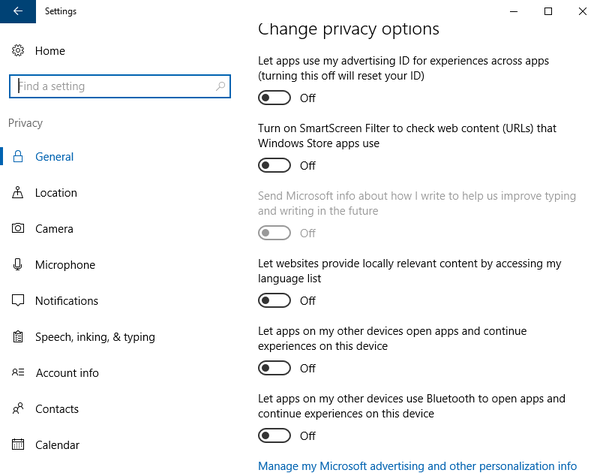Open the Contacts people icon
The height and width of the screenshot is (473, 600).
pos(18,408)
